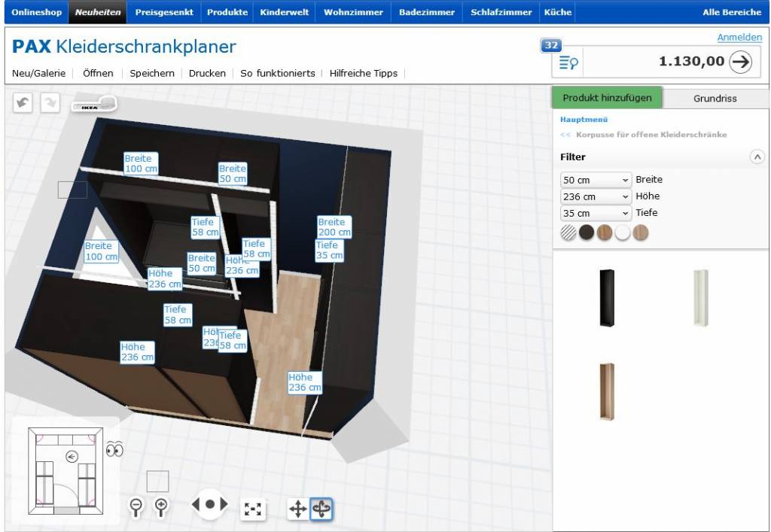Open So funktionierts help
Screen dimensions: 771x532
[277, 73]
